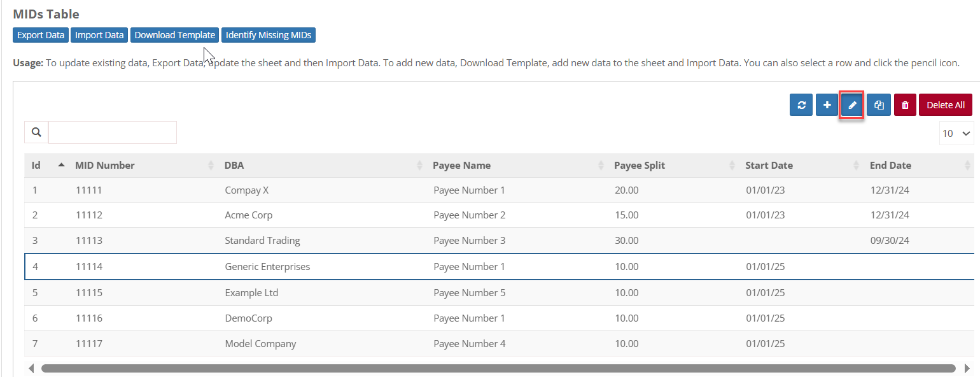Screen dimensions: 980x377
Task: Click the copy row icon
Action: 878,105
